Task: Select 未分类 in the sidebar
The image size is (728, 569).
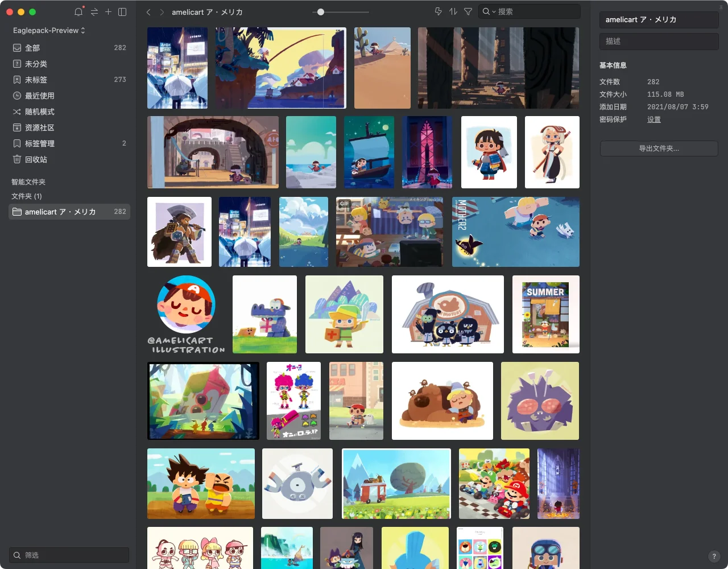Action: [69, 64]
